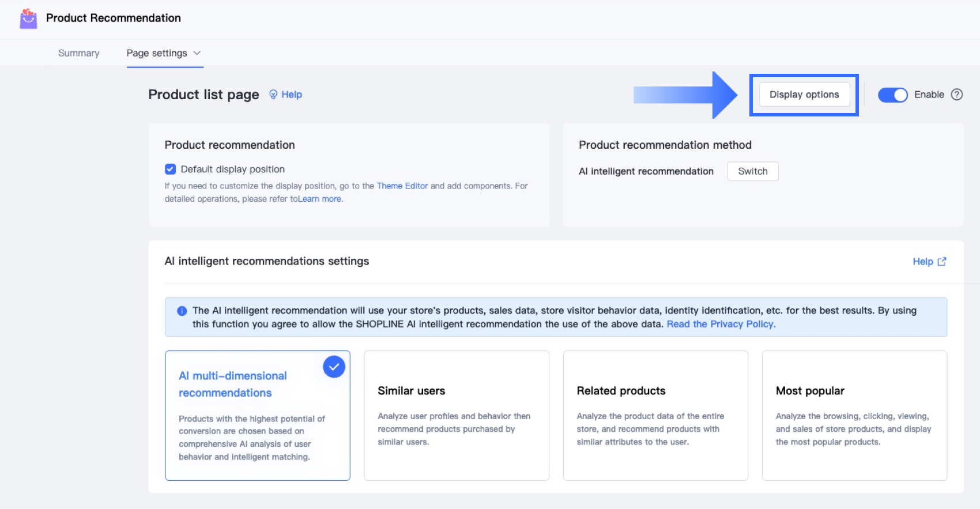This screenshot has height=509, width=980.
Task: Click the lightbulb Help icon beside page title
Action: coord(273,95)
